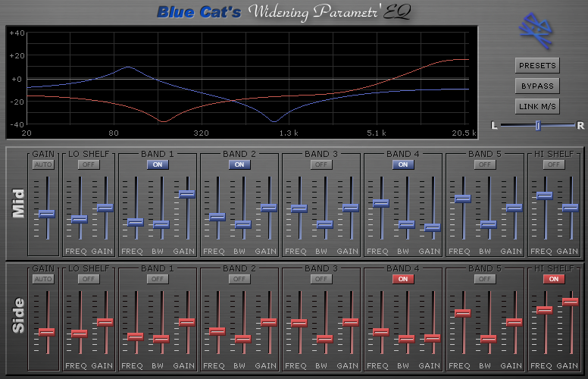Click Side BAND 4 GAIN slider handle

click(433, 338)
